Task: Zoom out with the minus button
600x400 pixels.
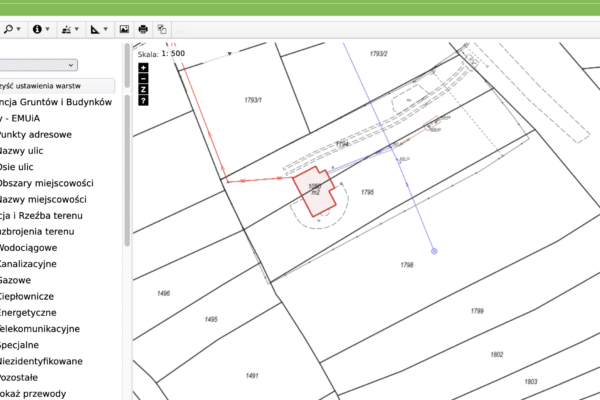Action: pos(143,78)
